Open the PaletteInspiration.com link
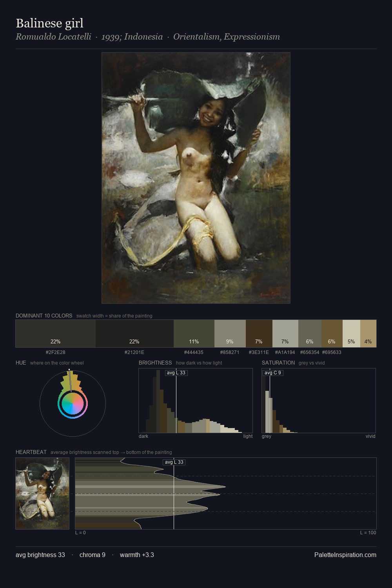This screenshot has height=588, width=392. point(345,555)
